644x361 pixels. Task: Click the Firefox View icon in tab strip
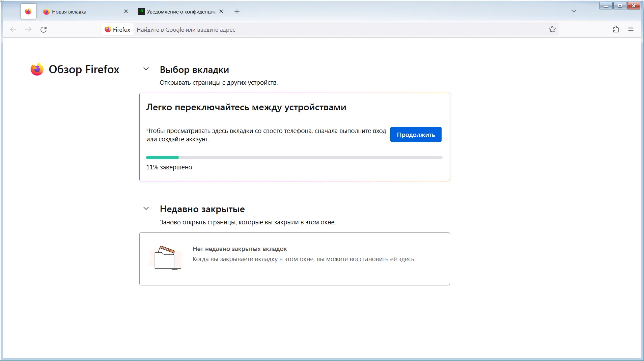click(x=28, y=11)
